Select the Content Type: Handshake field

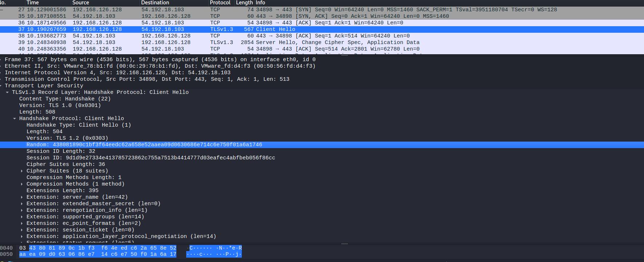(x=65, y=99)
